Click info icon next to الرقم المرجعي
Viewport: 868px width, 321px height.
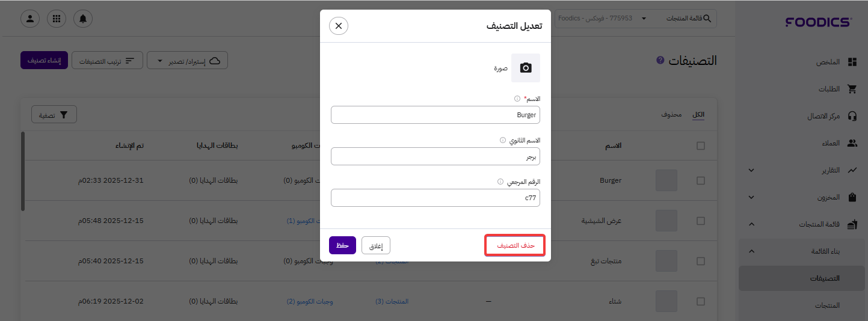point(500,182)
